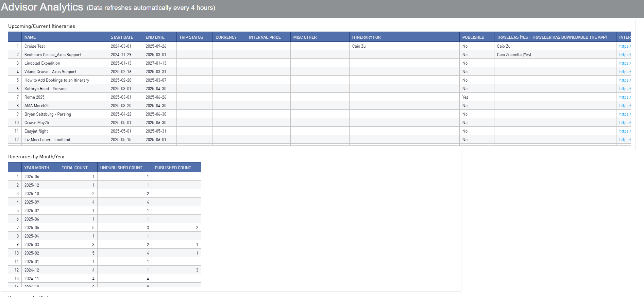The height and width of the screenshot is (297, 644).
Task: Click the START DATE column header
Action: (x=122, y=37)
